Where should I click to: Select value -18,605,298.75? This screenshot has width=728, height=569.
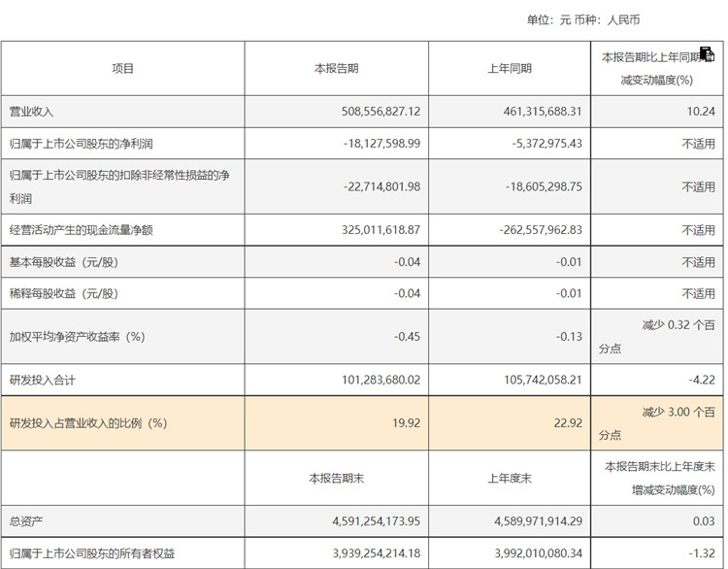(544, 186)
